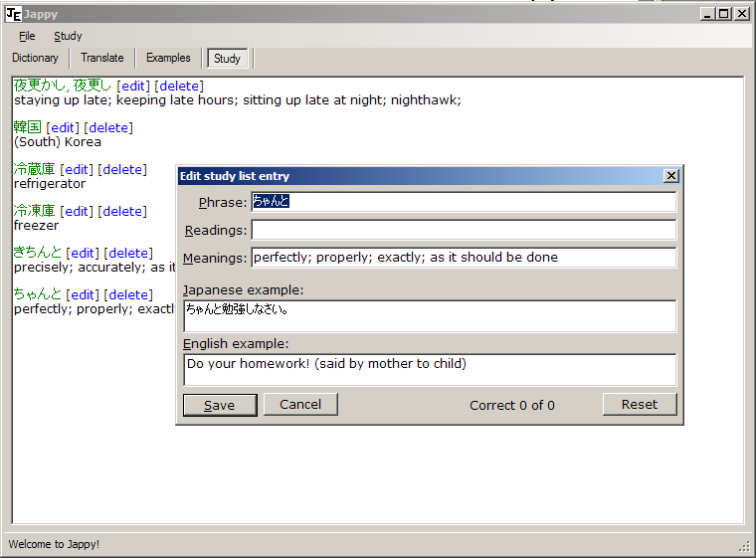Click into the Phrase input field
This screenshot has width=756, height=558.
coord(463,202)
